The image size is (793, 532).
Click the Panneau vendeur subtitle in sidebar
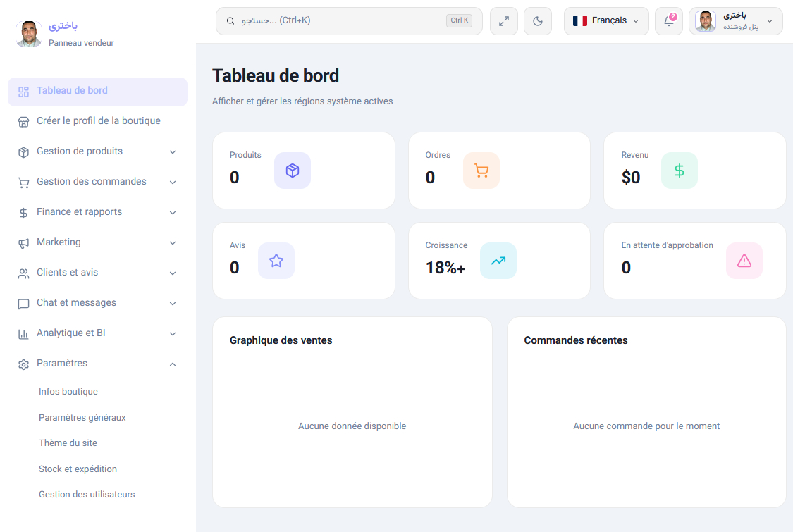81,43
